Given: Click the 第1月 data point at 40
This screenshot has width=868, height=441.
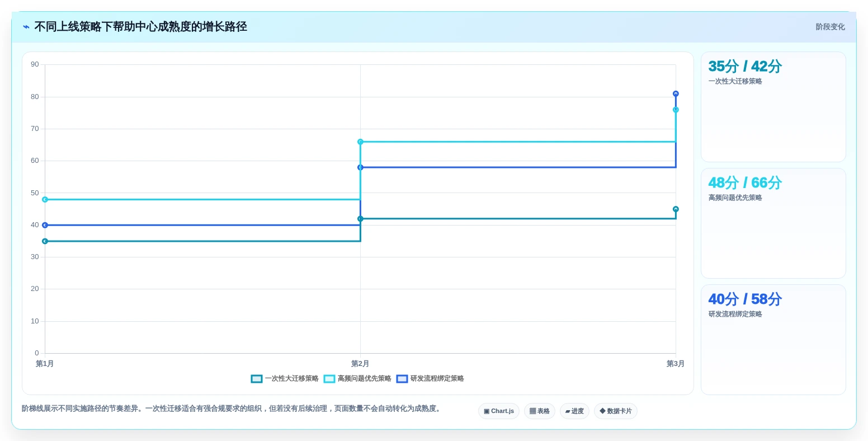Looking at the screenshot, I should click(45, 226).
